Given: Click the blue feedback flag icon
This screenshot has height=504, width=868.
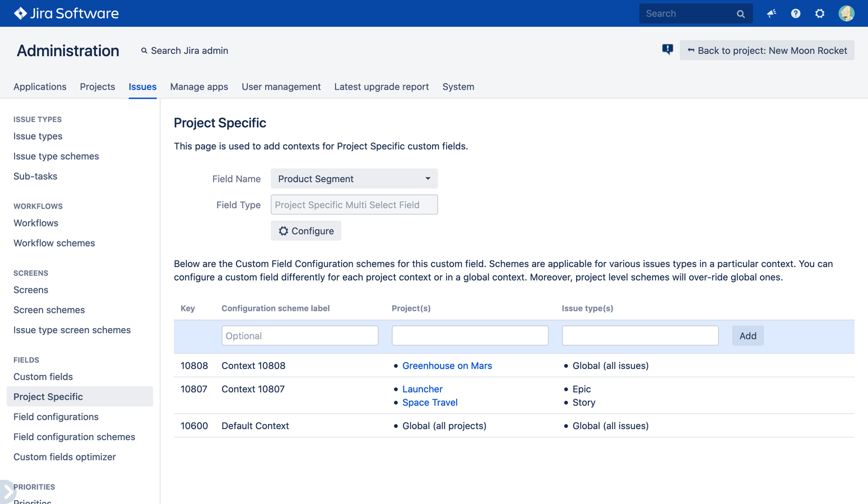Looking at the screenshot, I should (x=667, y=50).
